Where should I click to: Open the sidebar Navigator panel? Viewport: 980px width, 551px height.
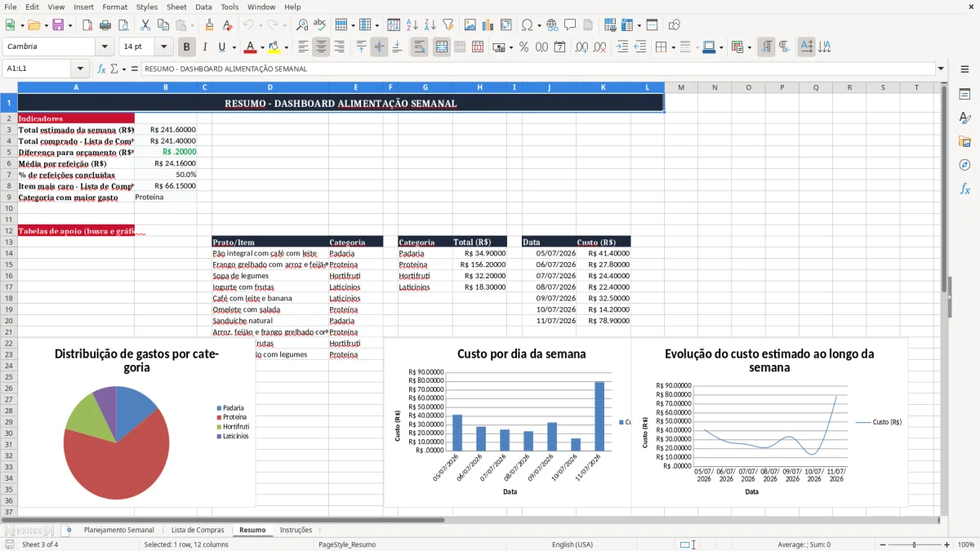[964, 165]
